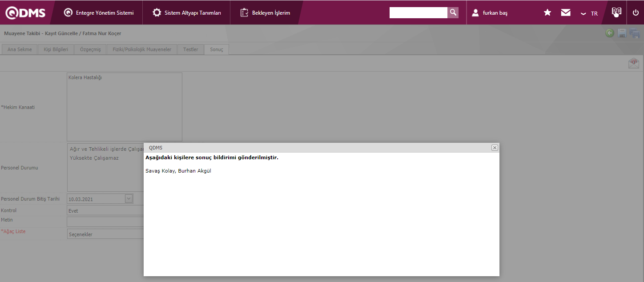Click the Metin label
This screenshot has width=644, height=282.
7,220
